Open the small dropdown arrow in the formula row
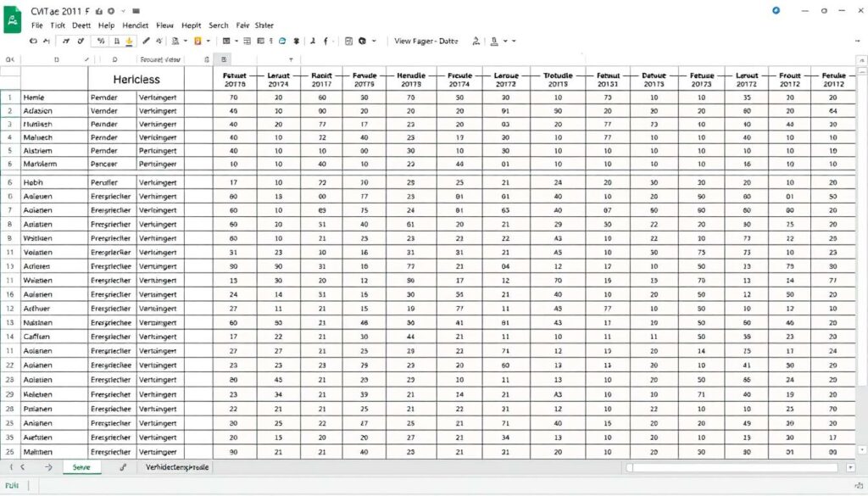The image size is (868, 496). [x=292, y=59]
